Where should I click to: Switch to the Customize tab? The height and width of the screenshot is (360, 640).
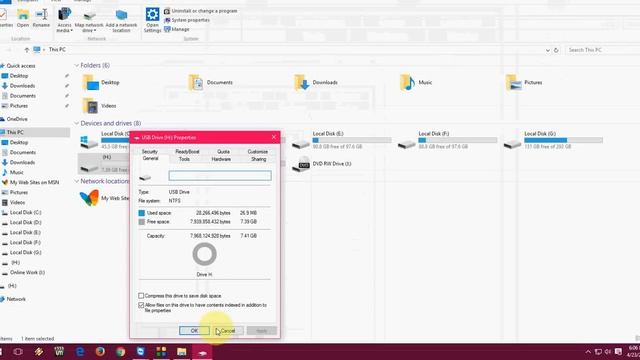click(258, 151)
